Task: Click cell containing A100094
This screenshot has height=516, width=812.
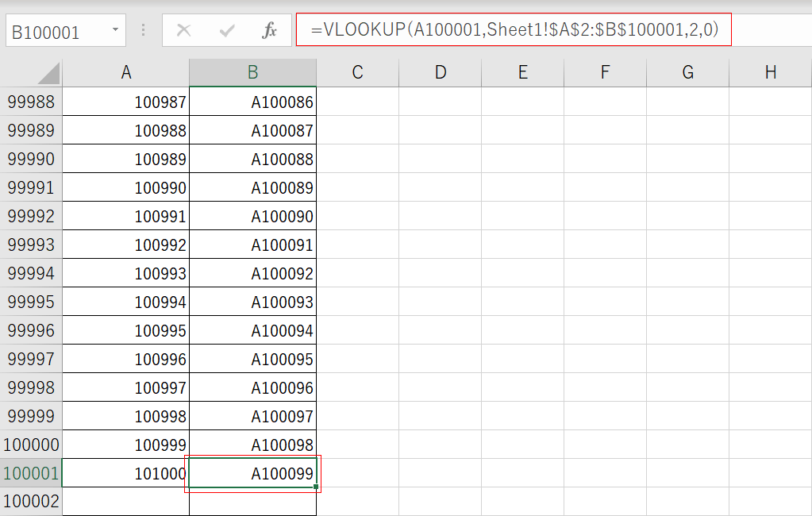Action: coord(252,330)
